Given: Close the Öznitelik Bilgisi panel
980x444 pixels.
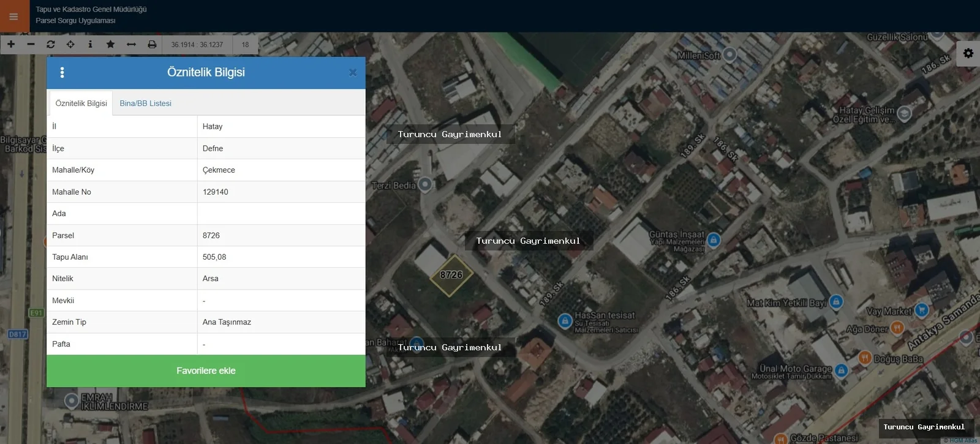Looking at the screenshot, I should click(x=353, y=72).
